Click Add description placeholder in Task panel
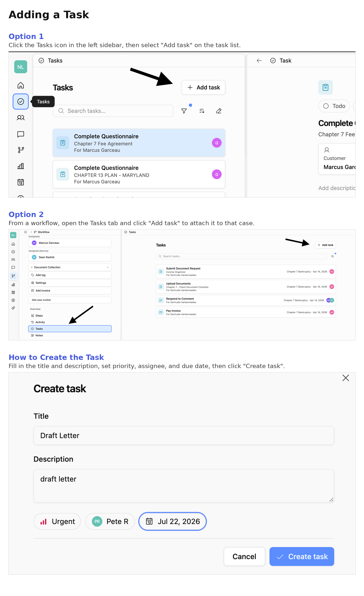This screenshot has height=596, width=364. (337, 188)
